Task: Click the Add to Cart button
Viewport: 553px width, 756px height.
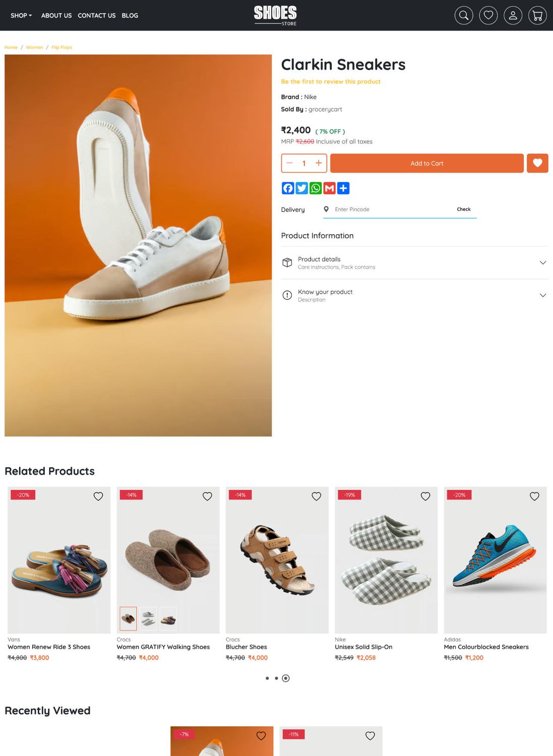Action: point(426,163)
